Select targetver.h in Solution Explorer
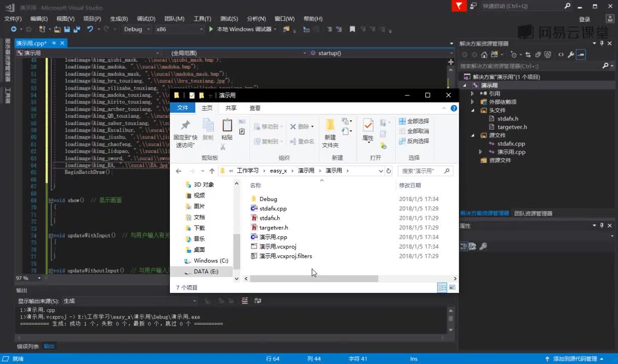618x364 pixels. (x=512, y=127)
